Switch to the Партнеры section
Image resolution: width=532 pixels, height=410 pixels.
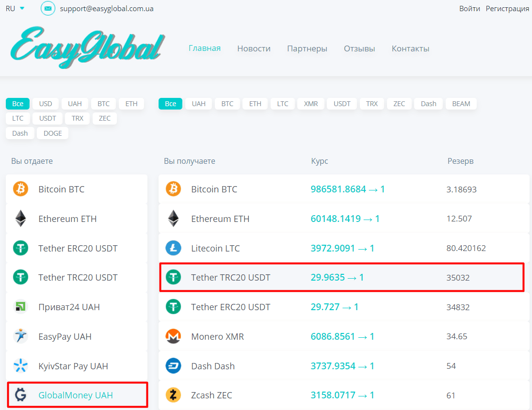click(x=307, y=48)
